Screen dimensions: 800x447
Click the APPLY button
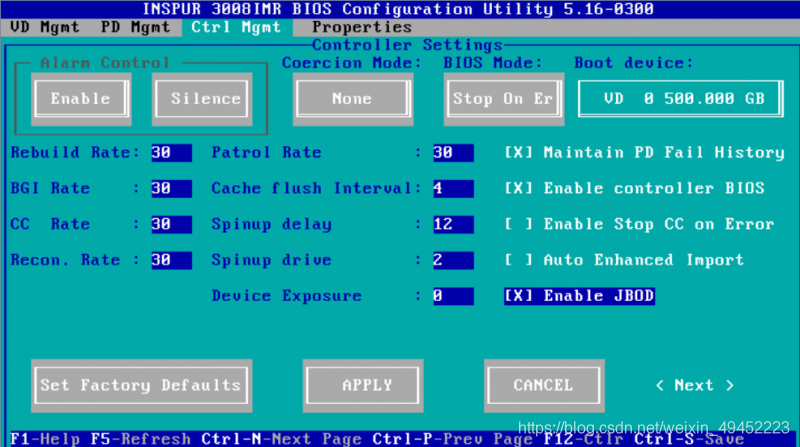[x=363, y=385]
